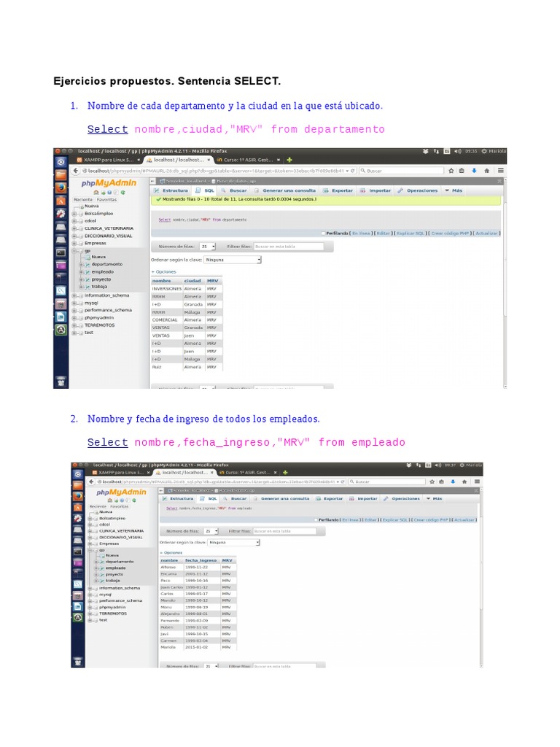Open the rows dropdown above the ciudad results table

208,247
